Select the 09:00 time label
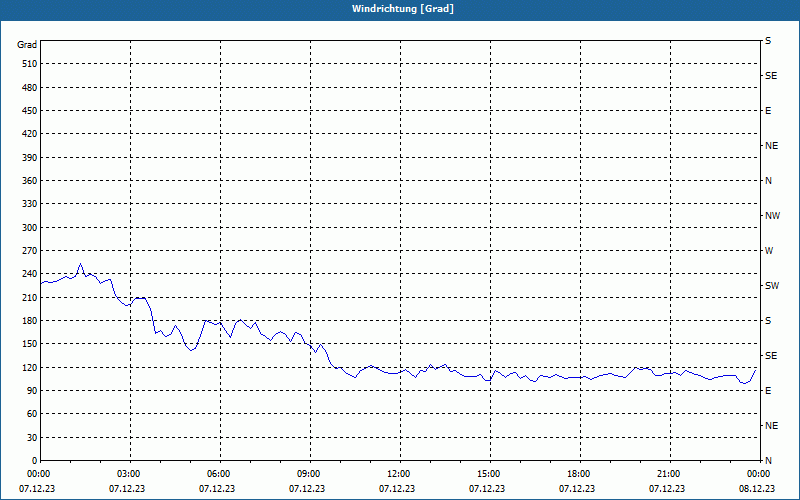 (307, 474)
